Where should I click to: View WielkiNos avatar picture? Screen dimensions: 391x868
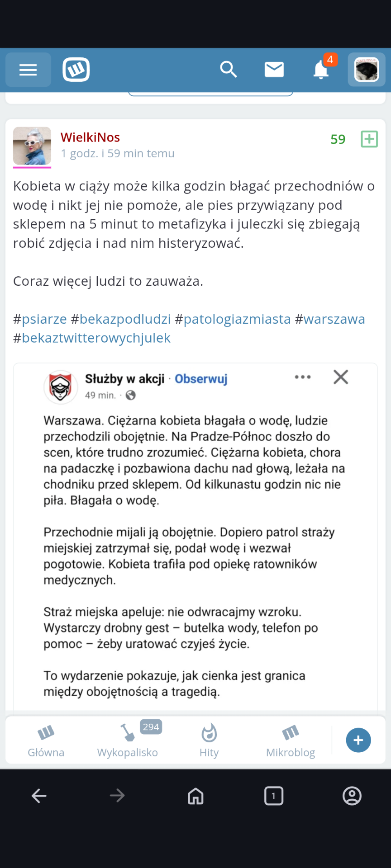click(32, 146)
